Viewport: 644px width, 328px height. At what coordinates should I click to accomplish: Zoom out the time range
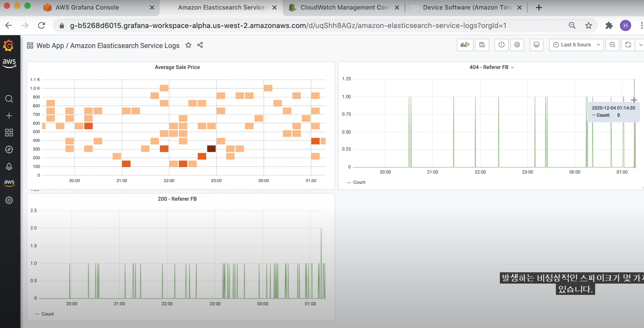pyautogui.click(x=613, y=45)
